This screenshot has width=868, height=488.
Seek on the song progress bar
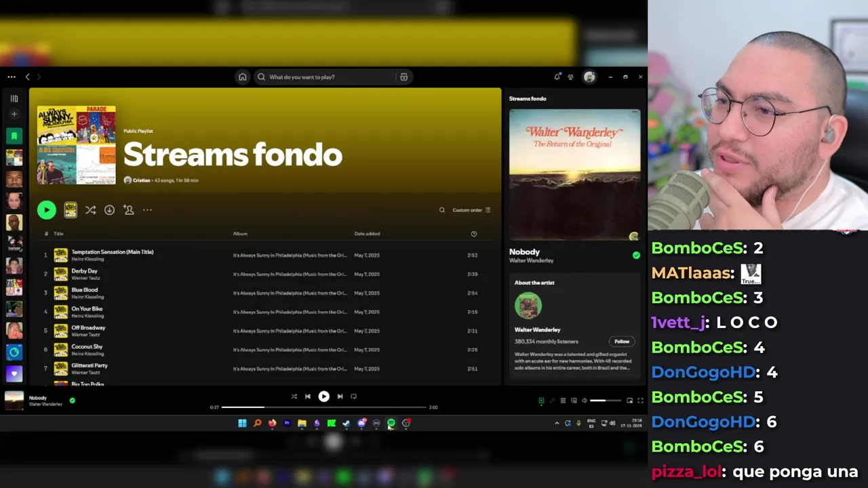point(324,407)
